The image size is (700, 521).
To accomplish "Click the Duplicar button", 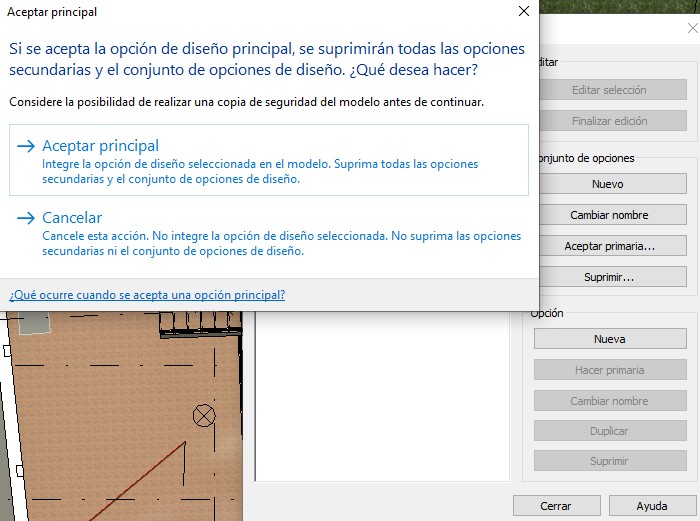I will tap(608, 431).
